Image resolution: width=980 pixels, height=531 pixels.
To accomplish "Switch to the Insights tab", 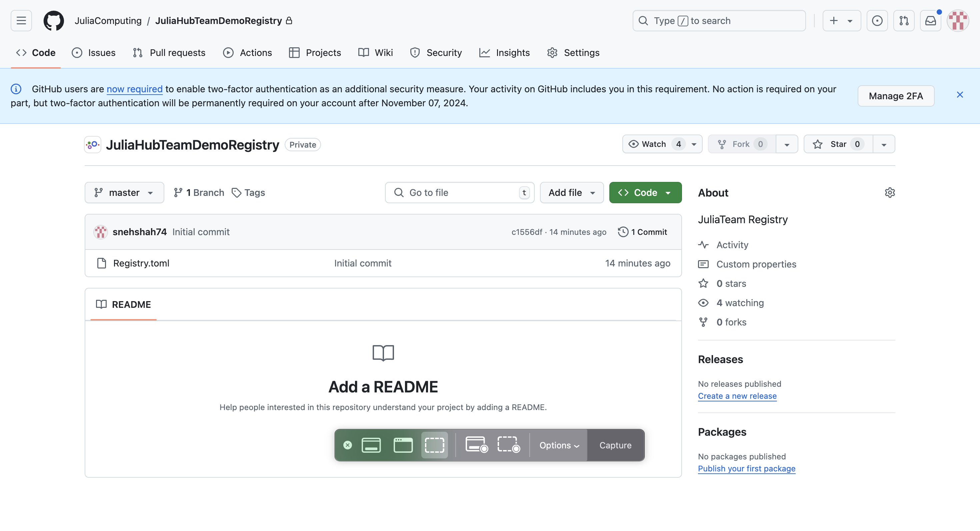I will click(x=504, y=52).
